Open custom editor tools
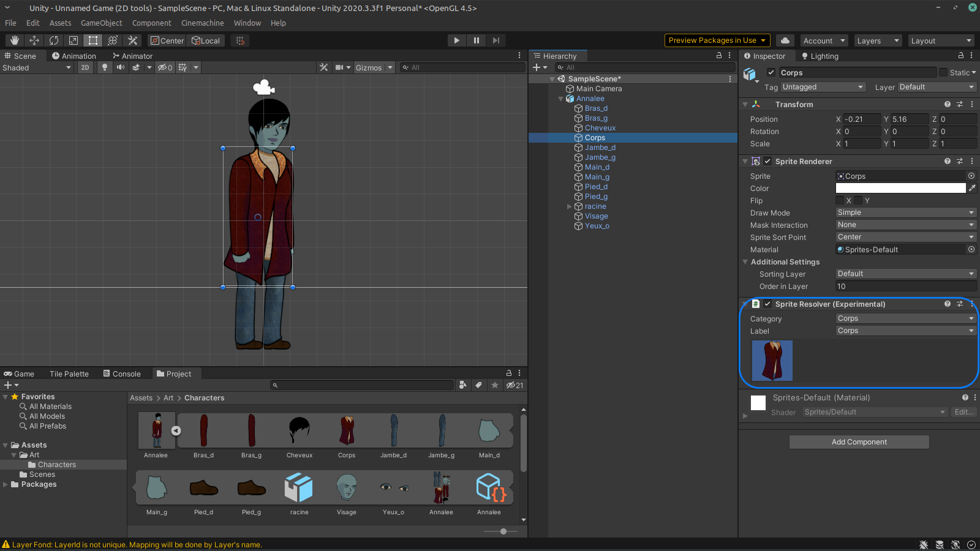Screen dimensions: 980x551 pos(132,40)
